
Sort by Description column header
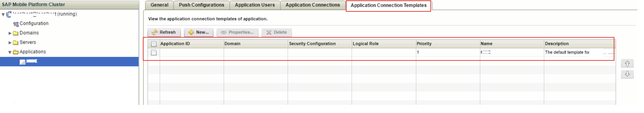pyautogui.click(x=580, y=44)
